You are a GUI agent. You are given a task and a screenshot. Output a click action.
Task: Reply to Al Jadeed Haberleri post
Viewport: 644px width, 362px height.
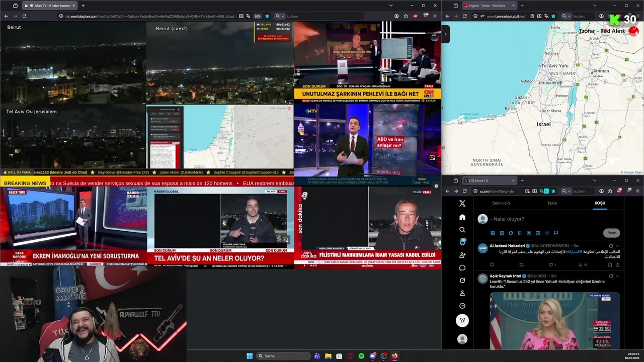pos(492,264)
